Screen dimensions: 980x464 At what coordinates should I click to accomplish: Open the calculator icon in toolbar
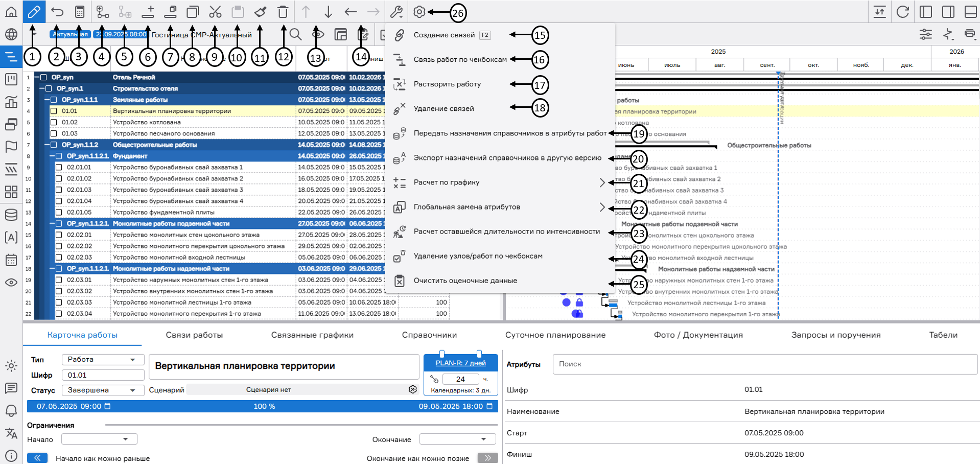point(79,12)
